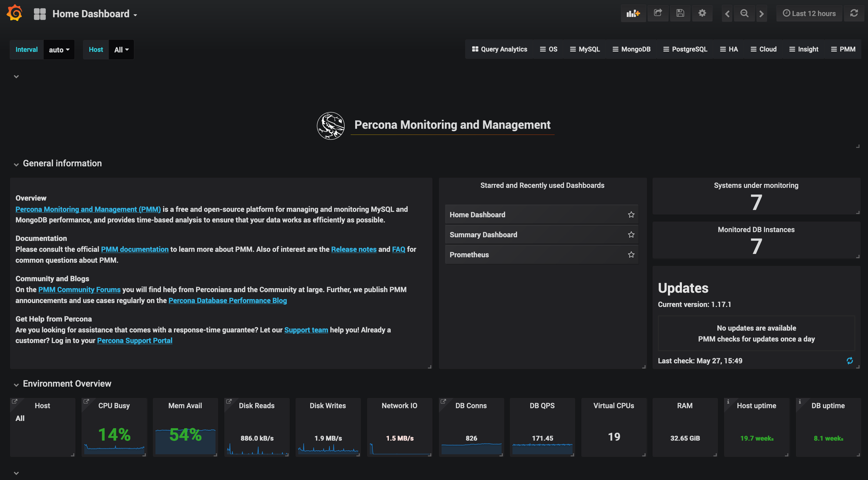The height and width of the screenshot is (480, 868).
Task: Star the Home Dashboard entry
Action: (x=631, y=215)
